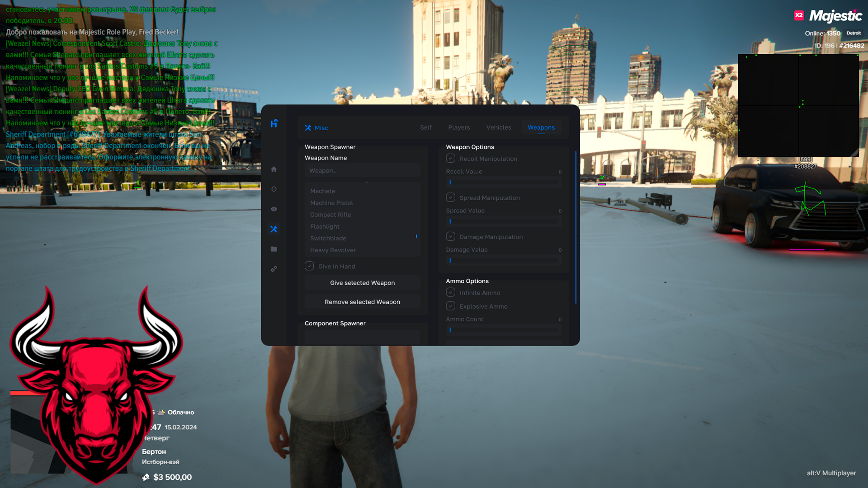Click the crosshair aim icon in the sidebar
The height and width of the screenshot is (488, 868).
click(x=274, y=189)
